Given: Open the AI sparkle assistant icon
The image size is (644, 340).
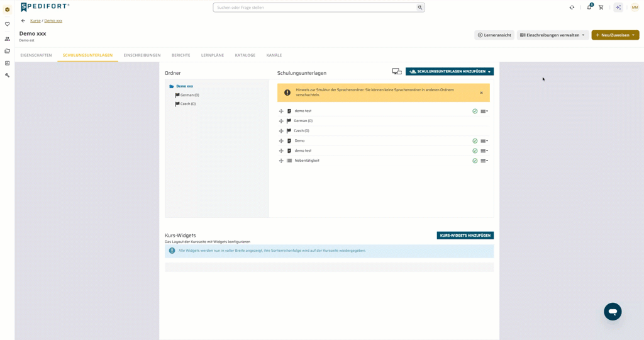Looking at the screenshot, I should tap(618, 8).
